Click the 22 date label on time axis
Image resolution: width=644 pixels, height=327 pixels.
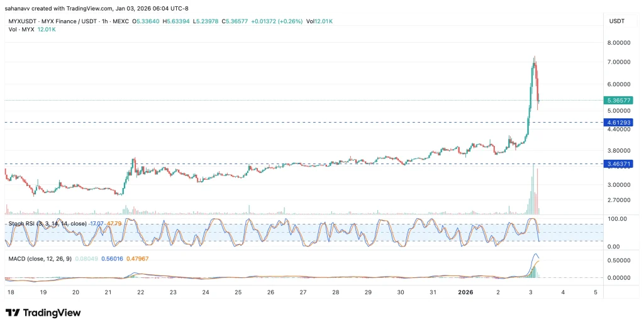click(140, 292)
